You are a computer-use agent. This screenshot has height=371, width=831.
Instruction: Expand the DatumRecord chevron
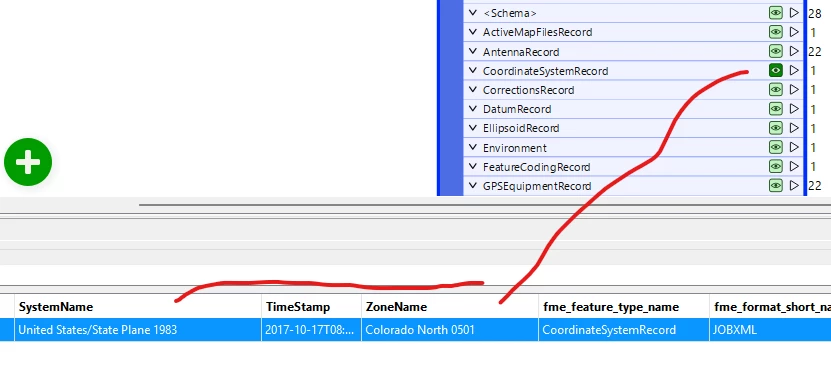point(473,109)
